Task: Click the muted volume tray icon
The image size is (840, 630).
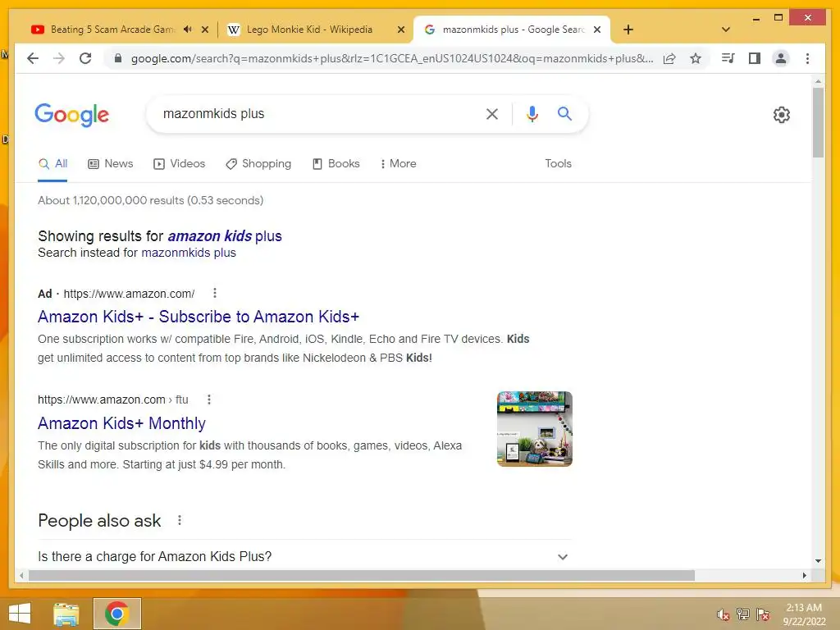Action: [724, 614]
